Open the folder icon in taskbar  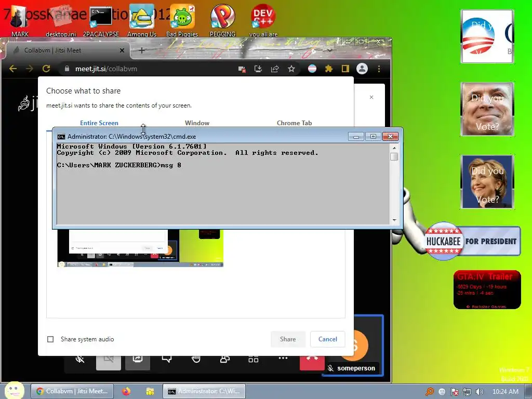pyautogui.click(x=150, y=392)
